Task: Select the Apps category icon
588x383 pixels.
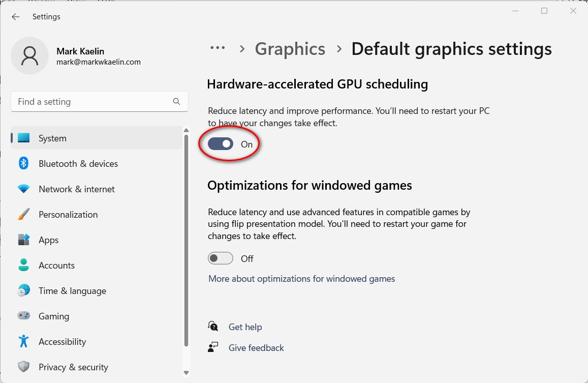Action: [23, 240]
